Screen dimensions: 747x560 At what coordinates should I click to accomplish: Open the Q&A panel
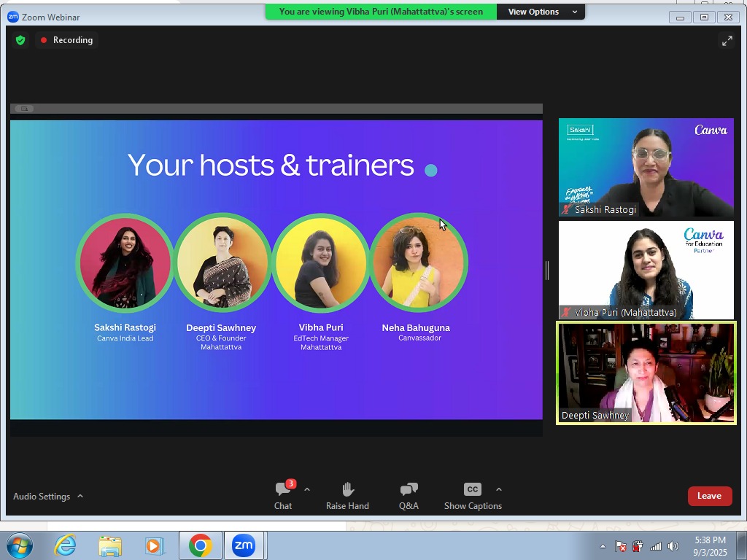[409, 495]
